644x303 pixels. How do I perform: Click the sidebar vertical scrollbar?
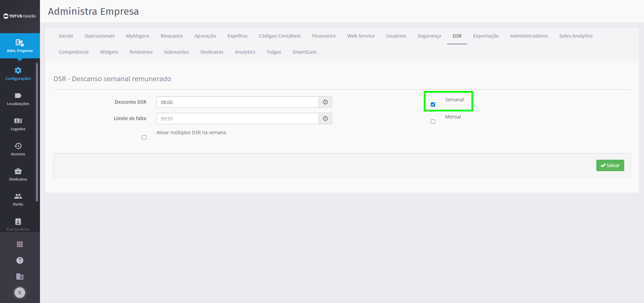(x=37, y=132)
